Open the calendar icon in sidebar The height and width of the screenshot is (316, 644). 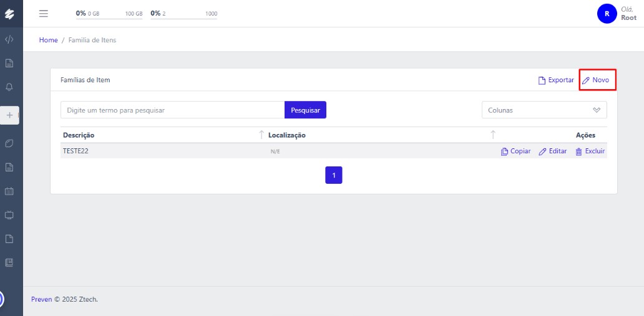(x=9, y=191)
